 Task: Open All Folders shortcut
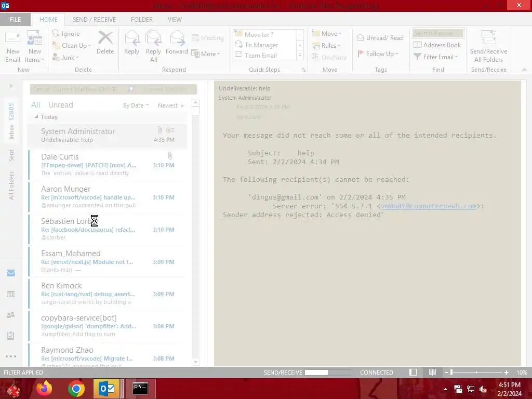pos(11,185)
